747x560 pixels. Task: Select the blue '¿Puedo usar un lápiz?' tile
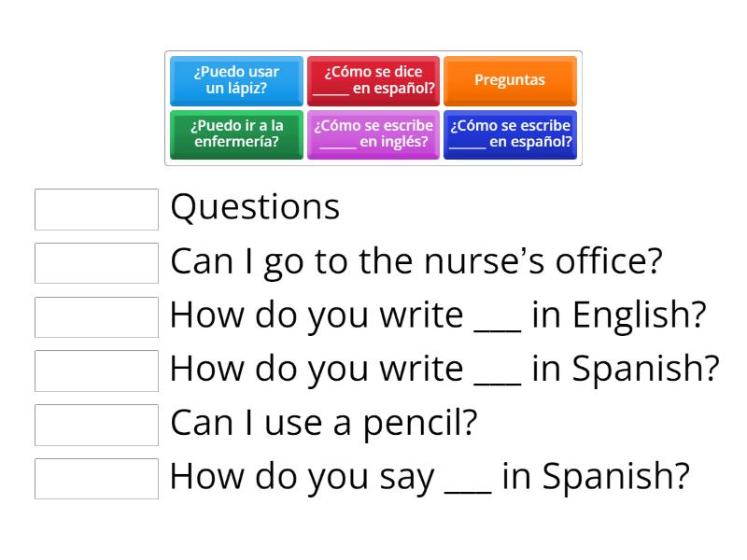[236, 80]
